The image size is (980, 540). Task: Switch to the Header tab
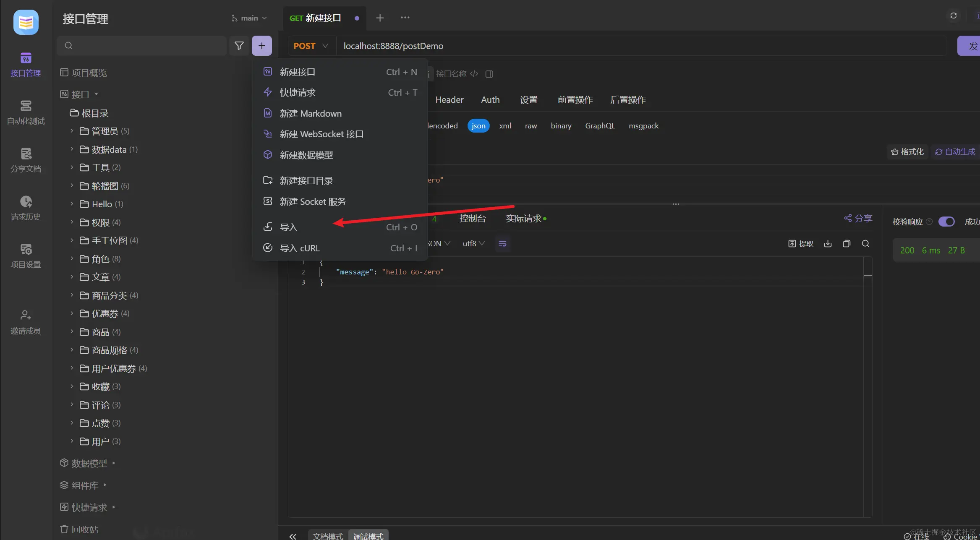(x=449, y=100)
